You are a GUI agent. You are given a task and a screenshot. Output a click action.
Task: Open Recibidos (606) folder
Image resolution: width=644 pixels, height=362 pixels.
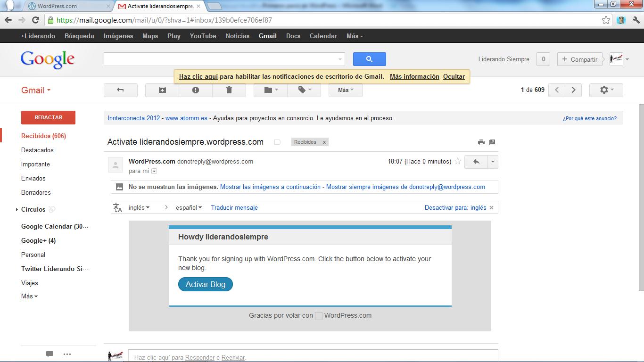coord(43,136)
